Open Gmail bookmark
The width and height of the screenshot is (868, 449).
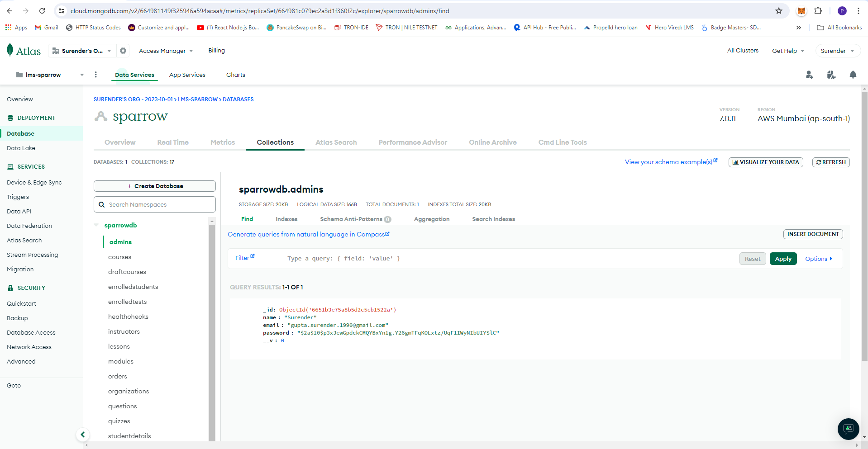(47, 28)
